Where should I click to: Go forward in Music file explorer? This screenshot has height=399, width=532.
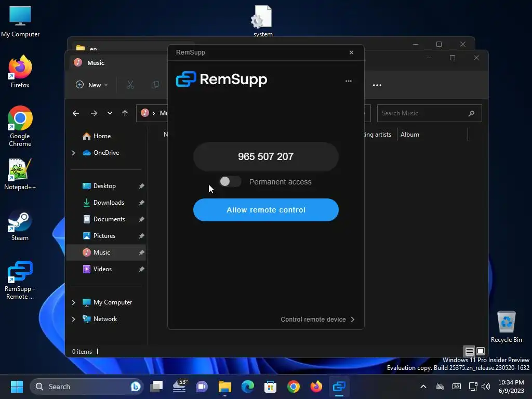94,113
